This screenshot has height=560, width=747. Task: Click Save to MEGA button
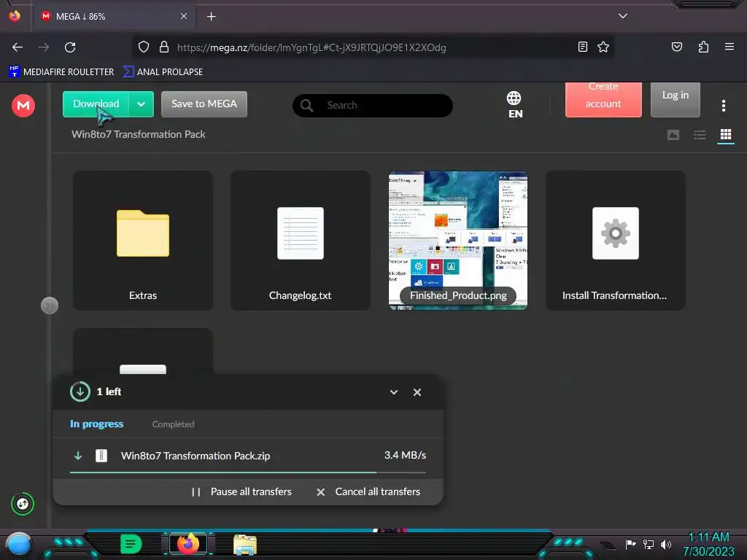point(204,104)
